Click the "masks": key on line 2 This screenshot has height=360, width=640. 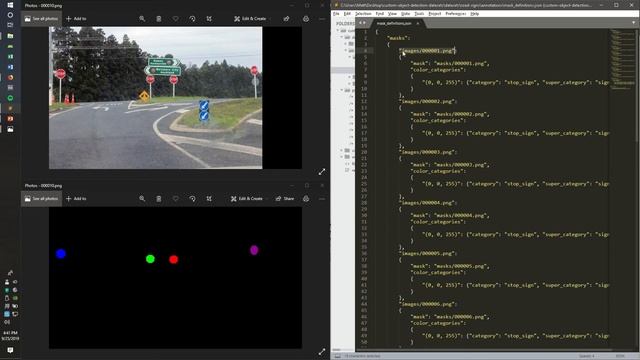click(398, 38)
